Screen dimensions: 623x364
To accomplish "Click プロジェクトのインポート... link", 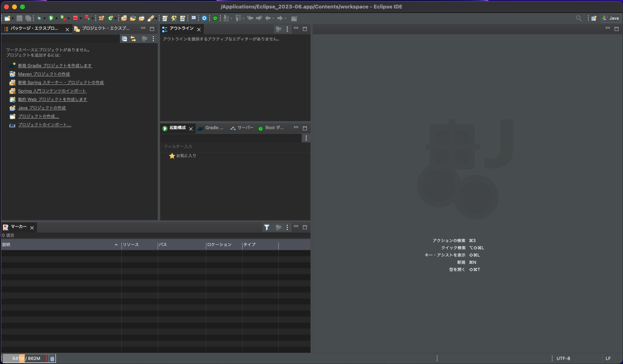I will 45,125.
